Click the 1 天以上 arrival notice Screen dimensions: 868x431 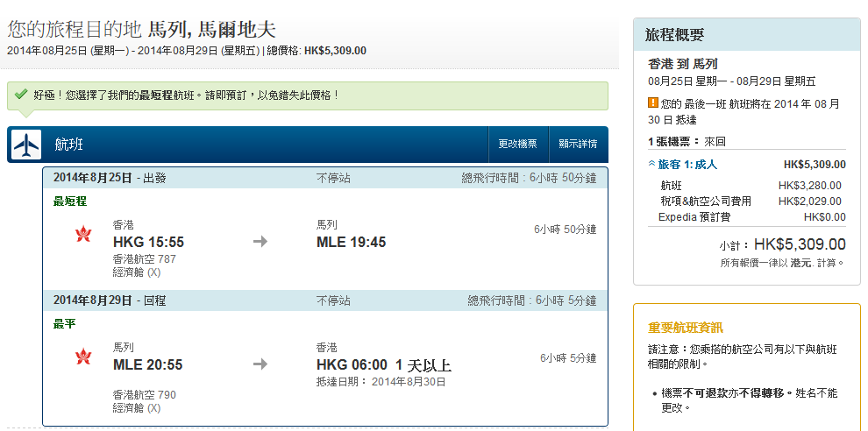423,364
